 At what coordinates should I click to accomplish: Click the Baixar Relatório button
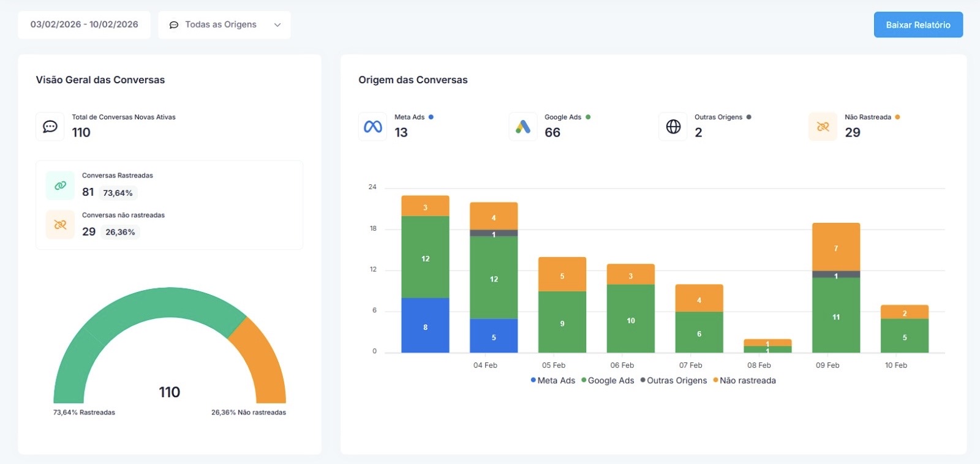pos(918,24)
